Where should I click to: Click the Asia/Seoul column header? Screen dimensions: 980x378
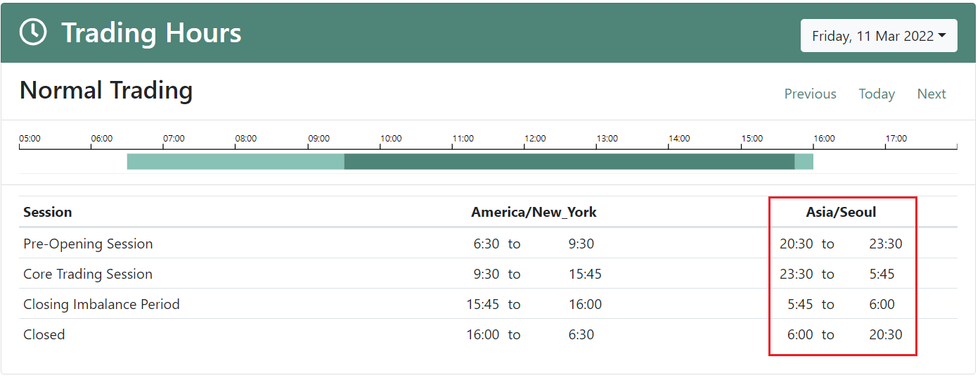842,212
